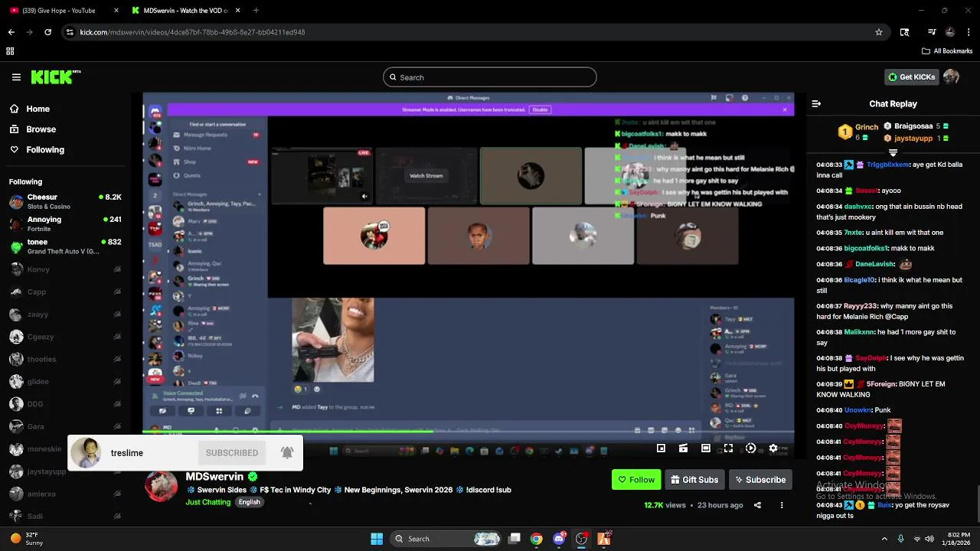Select offline channel glidee
Image resolution: width=980 pixels, height=551 pixels.
(65, 382)
